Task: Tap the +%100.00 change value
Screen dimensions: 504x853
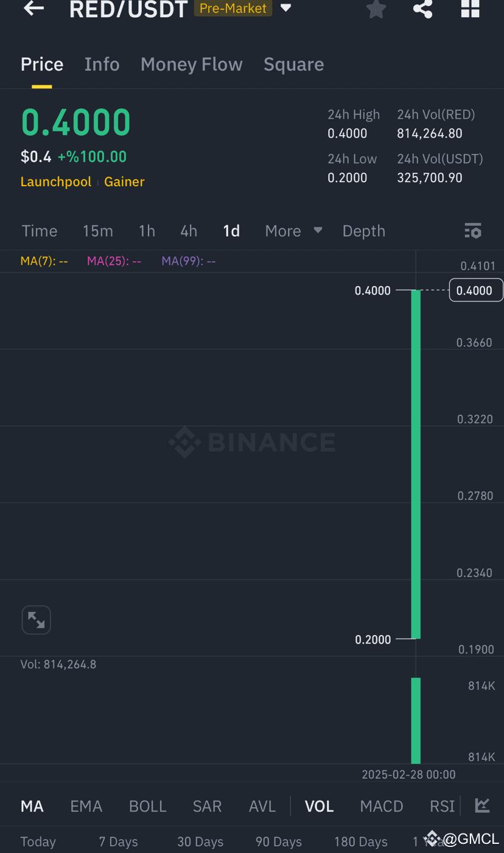Action: 92,156
